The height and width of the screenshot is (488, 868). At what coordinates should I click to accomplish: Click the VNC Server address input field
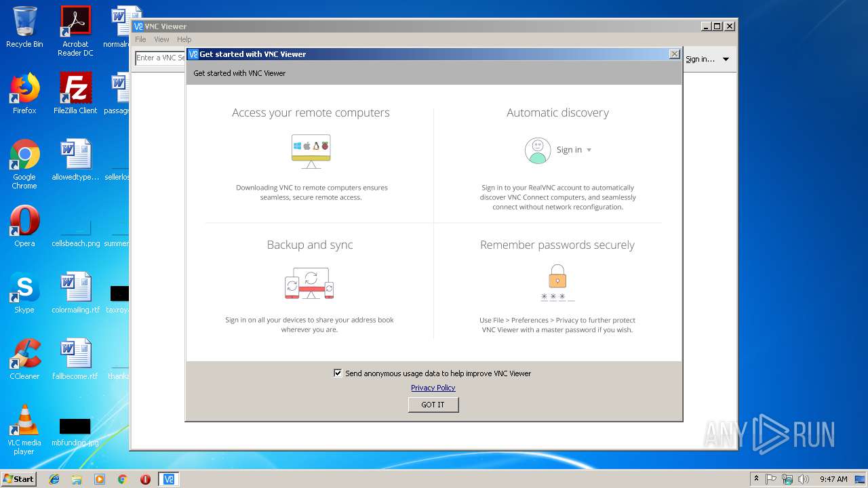tap(161, 58)
